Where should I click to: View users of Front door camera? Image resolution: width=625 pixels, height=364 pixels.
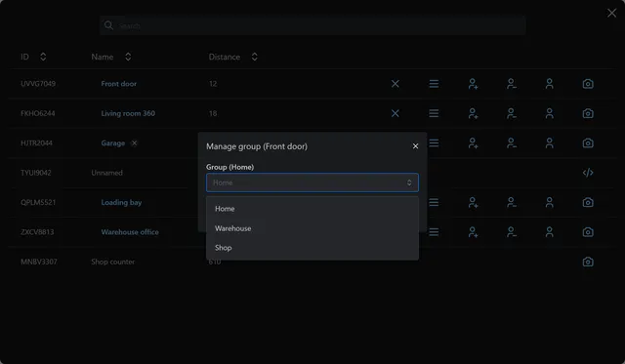(x=549, y=84)
